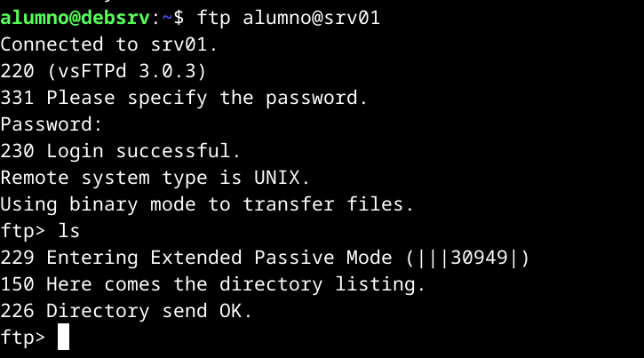The height and width of the screenshot is (358, 644).
Task: Click 'Using binary mode to transfer files.'
Action: (x=207, y=204)
